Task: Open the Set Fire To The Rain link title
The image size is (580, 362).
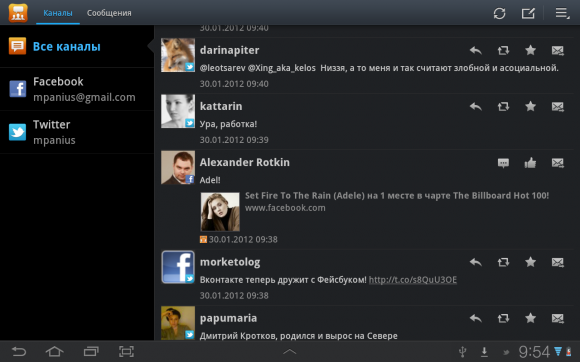Action: pyautogui.click(x=397, y=196)
